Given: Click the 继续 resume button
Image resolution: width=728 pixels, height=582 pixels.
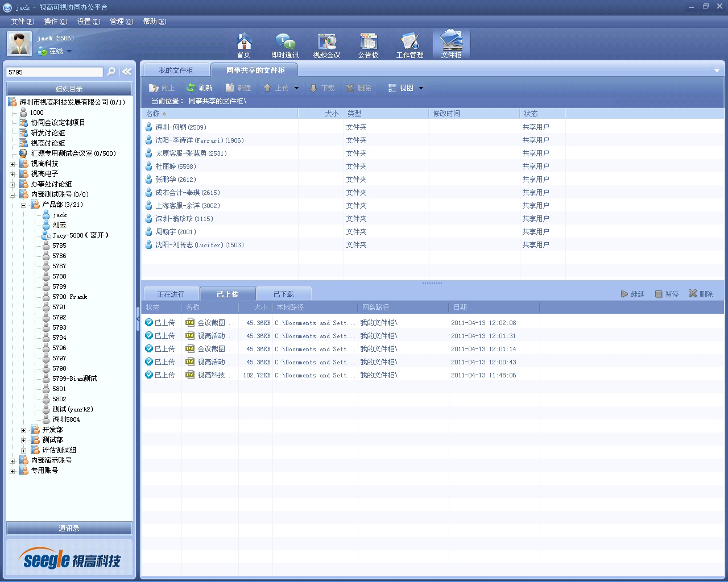Looking at the screenshot, I should 632,294.
